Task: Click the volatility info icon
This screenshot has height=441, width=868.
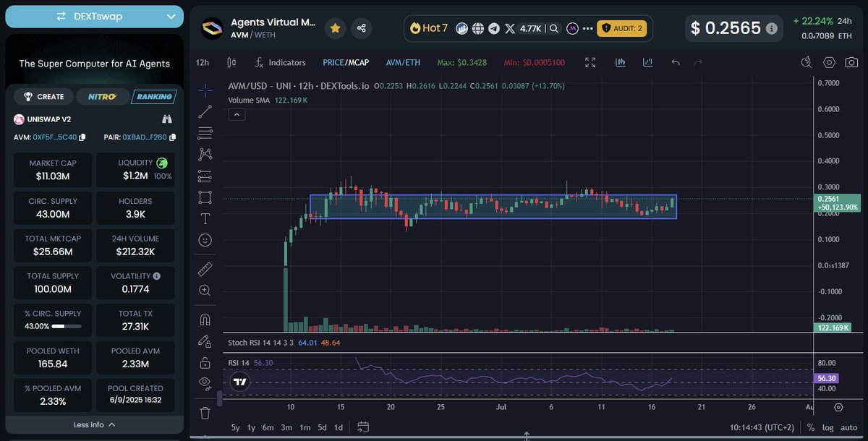Action: point(157,276)
